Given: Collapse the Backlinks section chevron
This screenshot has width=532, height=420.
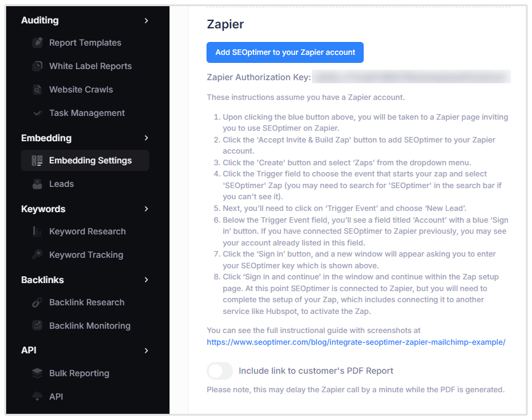Looking at the screenshot, I should [x=147, y=280].
